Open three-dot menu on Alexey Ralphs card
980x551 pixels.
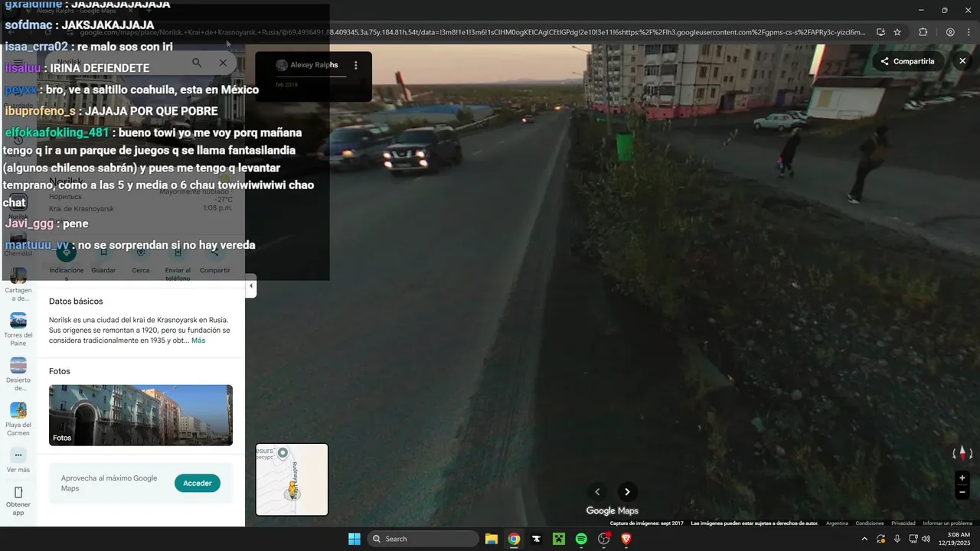coord(355,66)
